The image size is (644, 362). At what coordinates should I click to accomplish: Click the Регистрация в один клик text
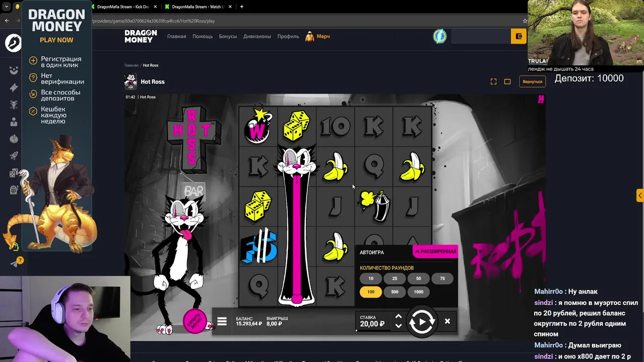[x=61, y=62]
